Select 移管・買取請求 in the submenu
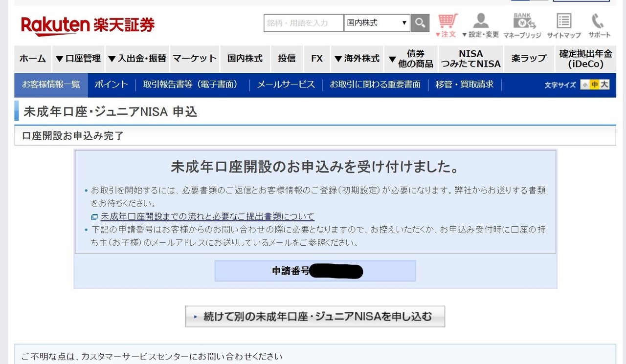The image size is (626, 364). (x=465, y=85)
